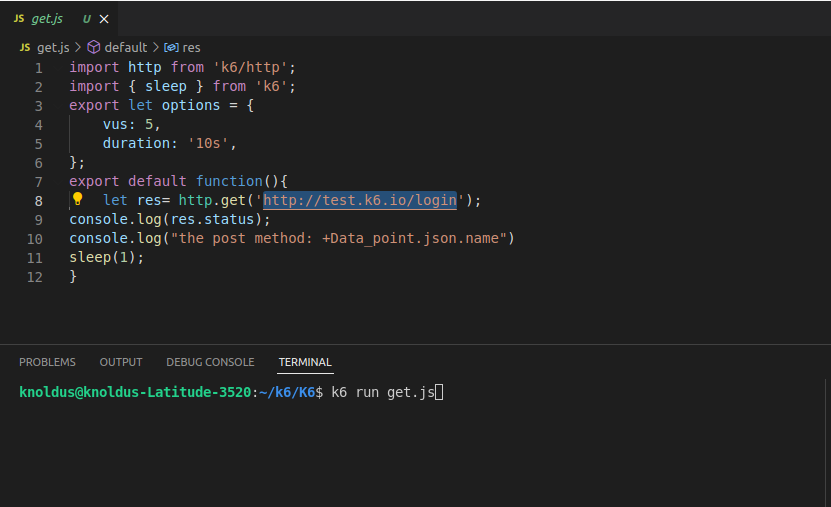Open the PROBLEMS panel tab
The height and width of the screenshot is (507, 831).
point(47,362)
